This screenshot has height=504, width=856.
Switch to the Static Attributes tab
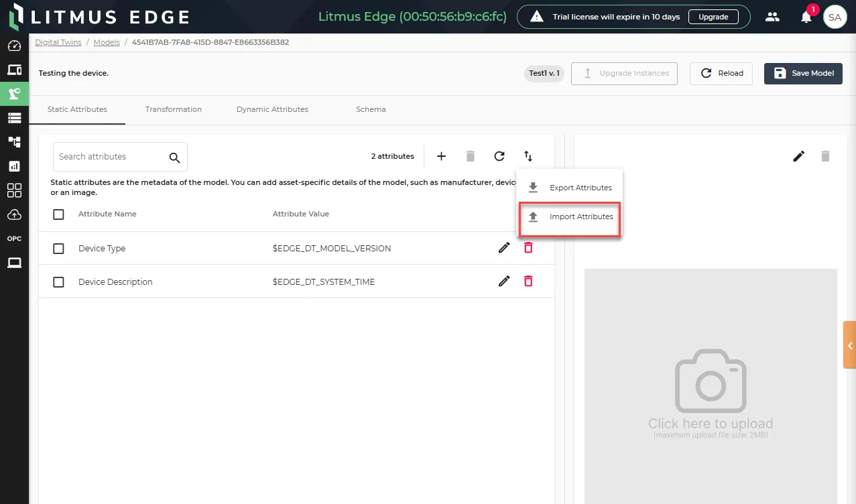click(x=77, y=110)
